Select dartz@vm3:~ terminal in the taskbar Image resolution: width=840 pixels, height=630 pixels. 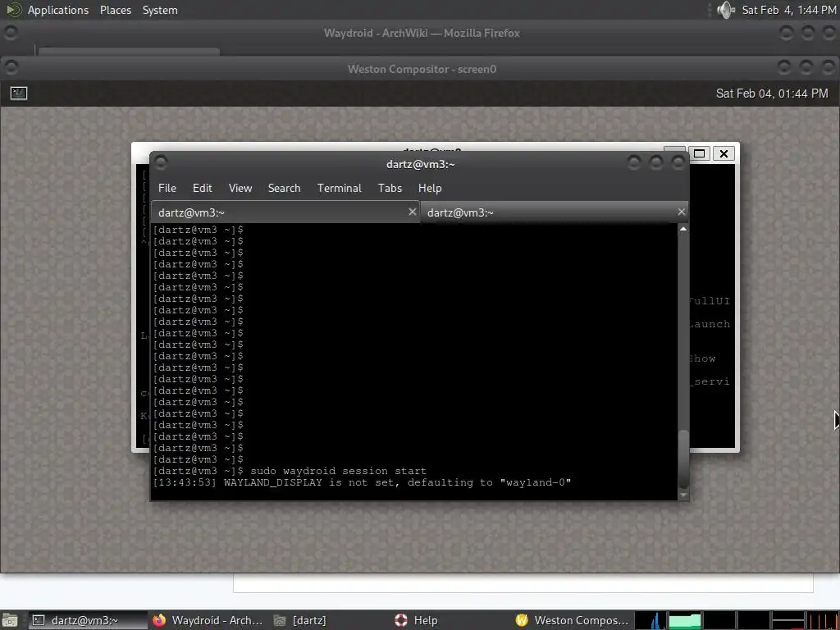pyautogui.click(x=87, y=620)
